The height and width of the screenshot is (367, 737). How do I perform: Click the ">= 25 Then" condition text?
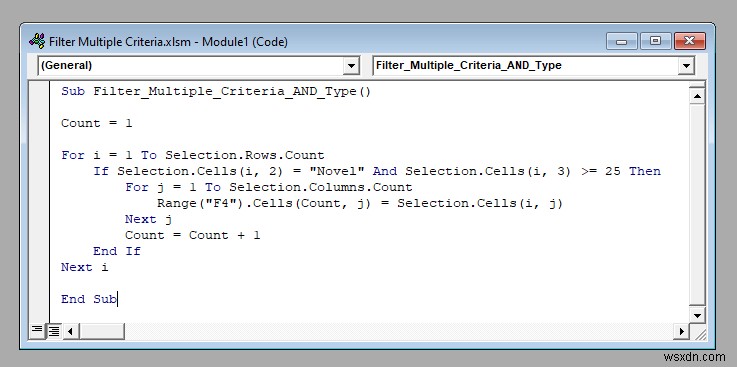point(620,171)
